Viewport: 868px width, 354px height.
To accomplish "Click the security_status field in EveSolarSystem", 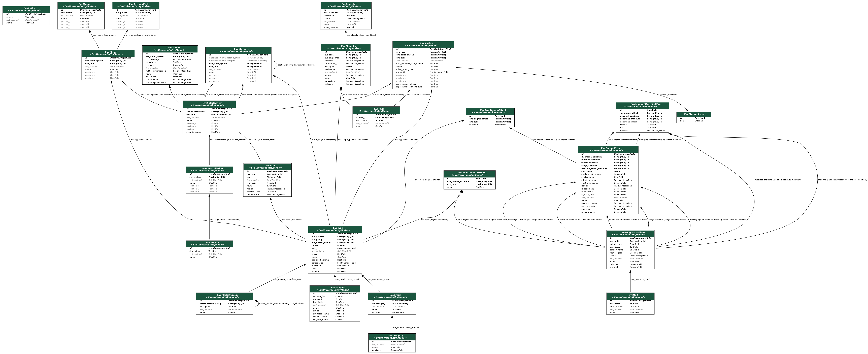I will (209, 132).
